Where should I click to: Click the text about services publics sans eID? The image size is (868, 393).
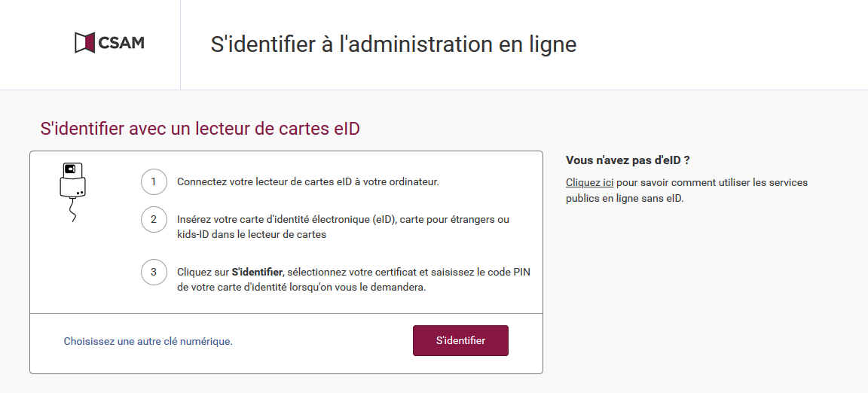coord(686,190)
